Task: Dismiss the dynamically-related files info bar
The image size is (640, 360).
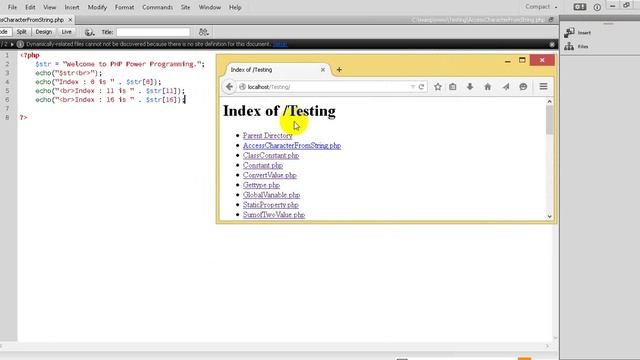Action: (x=552, y=44)
